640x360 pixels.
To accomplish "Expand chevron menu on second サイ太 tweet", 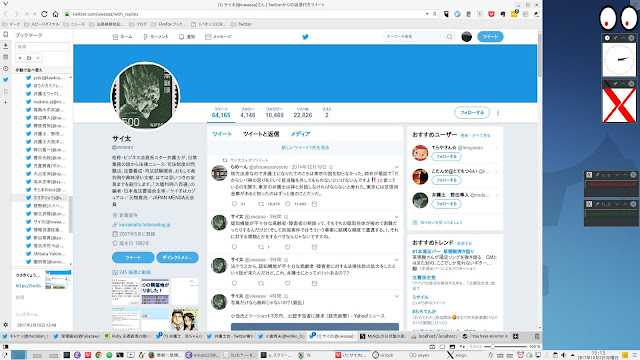I will (396, 260).
